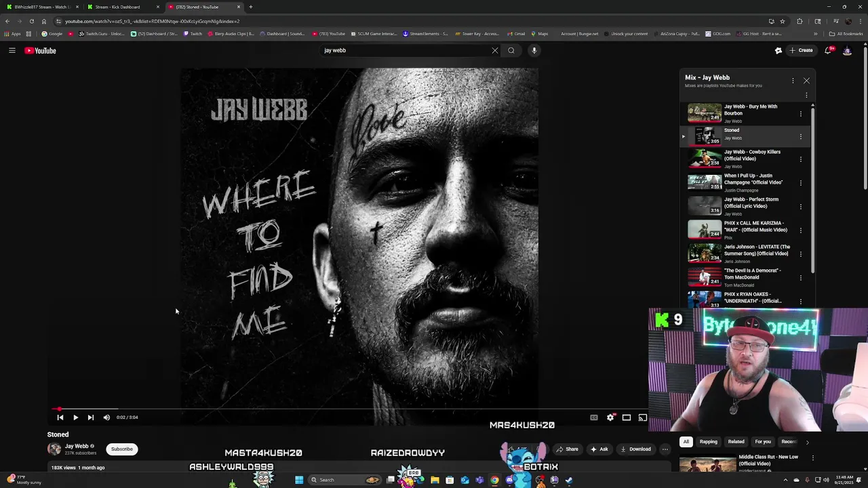The image size is (868, 488).
Task: Switch to the BWhizzle817 Stream browser tab
Action: pyautogui.click(x=43, y=7)
